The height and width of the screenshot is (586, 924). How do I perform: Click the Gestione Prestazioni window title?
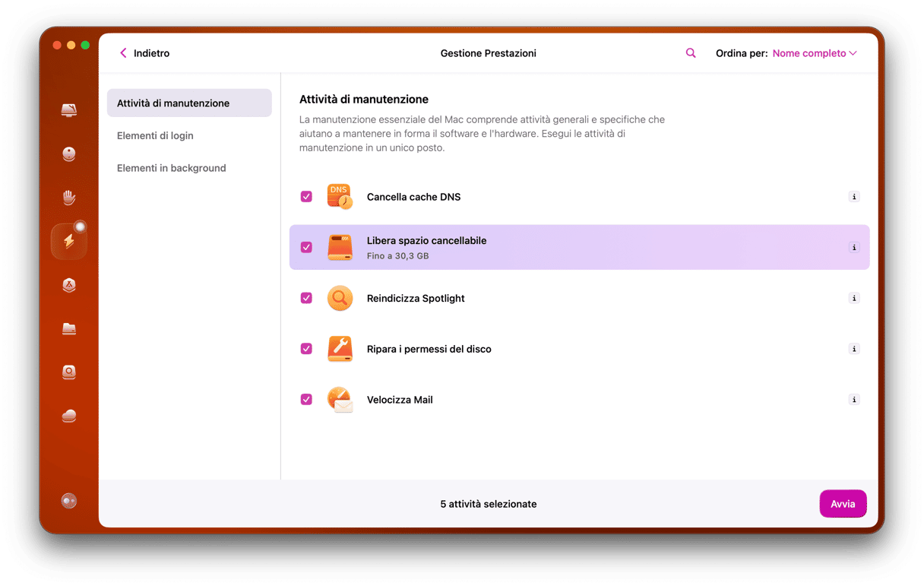coord(489,53)
